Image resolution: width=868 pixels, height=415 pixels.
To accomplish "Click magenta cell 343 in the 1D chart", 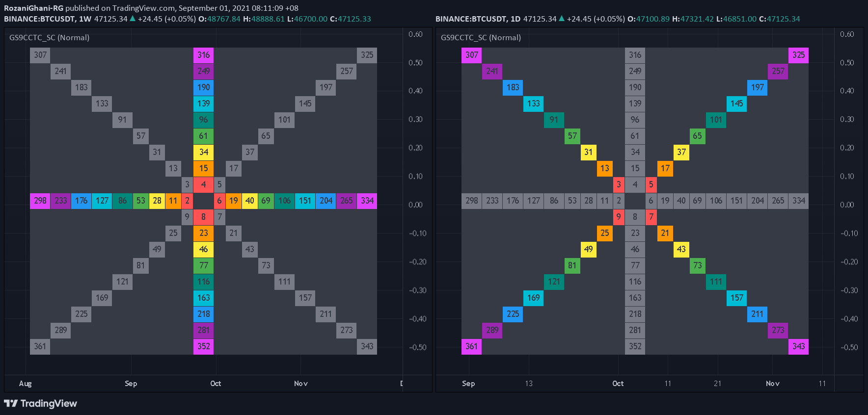I will pos(799,346).
